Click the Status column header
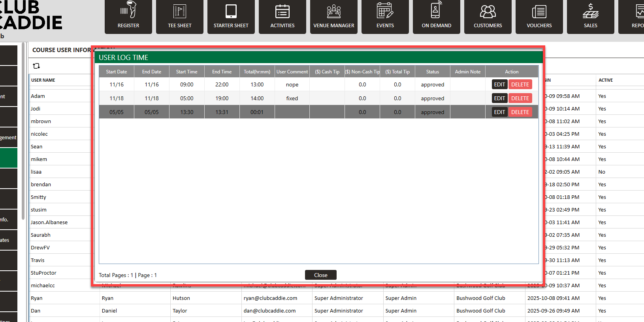Viewport: 644px width, 322px height. point(432,72)
